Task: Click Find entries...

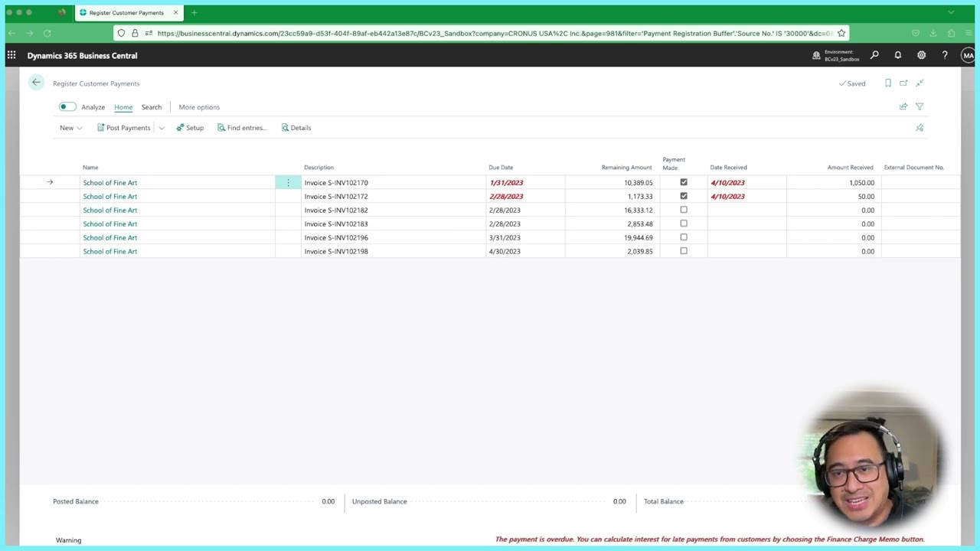Action: coord(242,128)
